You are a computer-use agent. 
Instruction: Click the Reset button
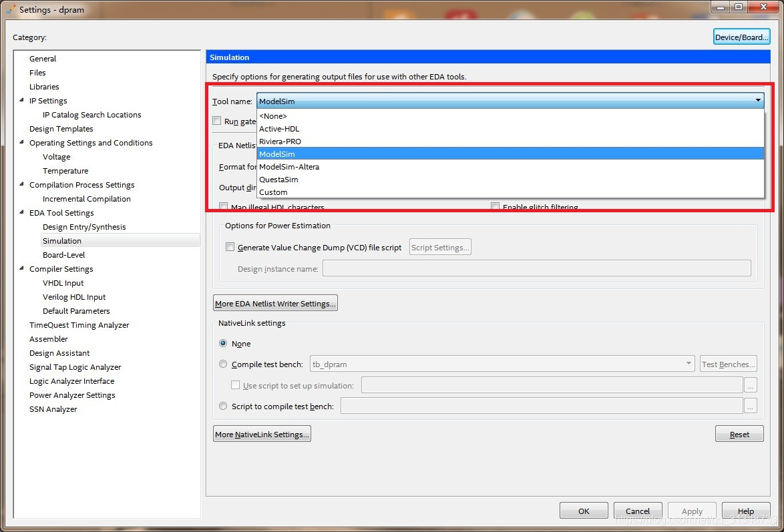coord(739,434)
